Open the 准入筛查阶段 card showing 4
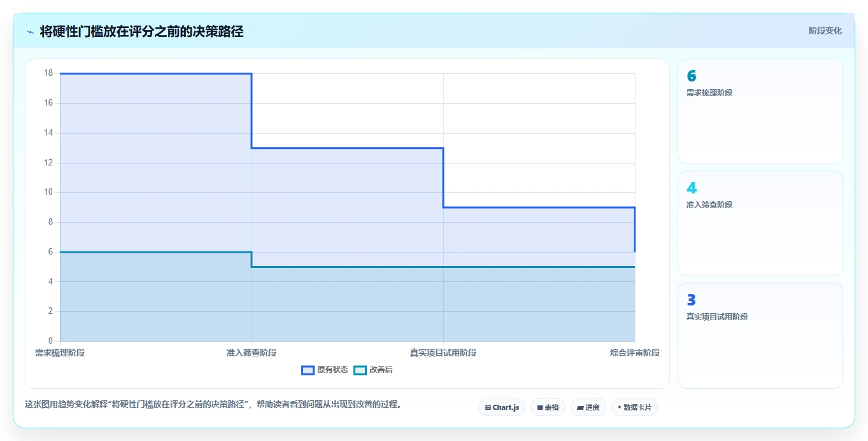The width and height of the screenshot is (868, 441). click(760, 223)
